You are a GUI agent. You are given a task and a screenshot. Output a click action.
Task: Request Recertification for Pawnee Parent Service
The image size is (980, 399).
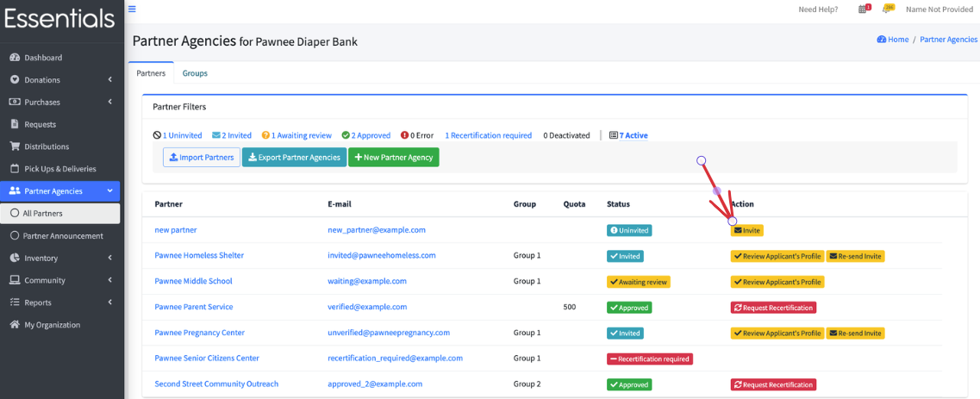click(773, 307)
